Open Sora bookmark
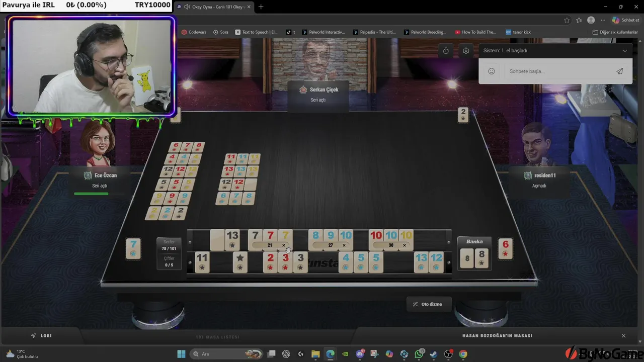Screen dimensions: 644x362 221,32
